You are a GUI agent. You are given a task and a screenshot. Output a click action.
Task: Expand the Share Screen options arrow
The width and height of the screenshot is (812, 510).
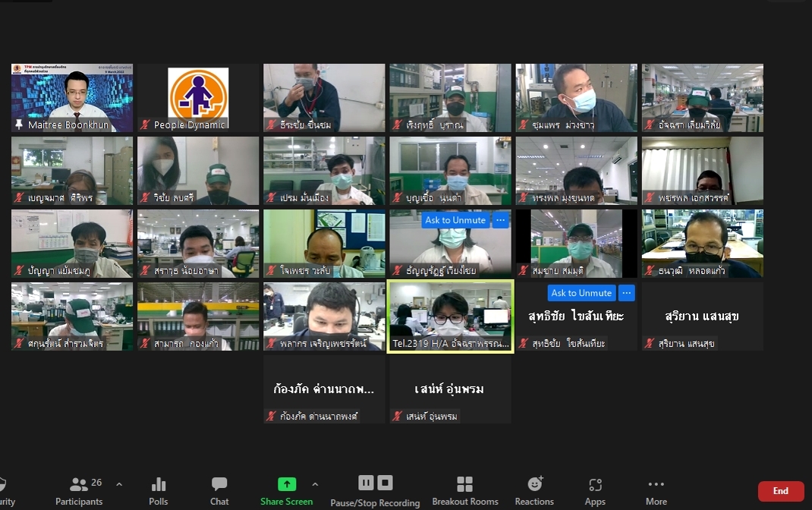click(x=315, y=484)
